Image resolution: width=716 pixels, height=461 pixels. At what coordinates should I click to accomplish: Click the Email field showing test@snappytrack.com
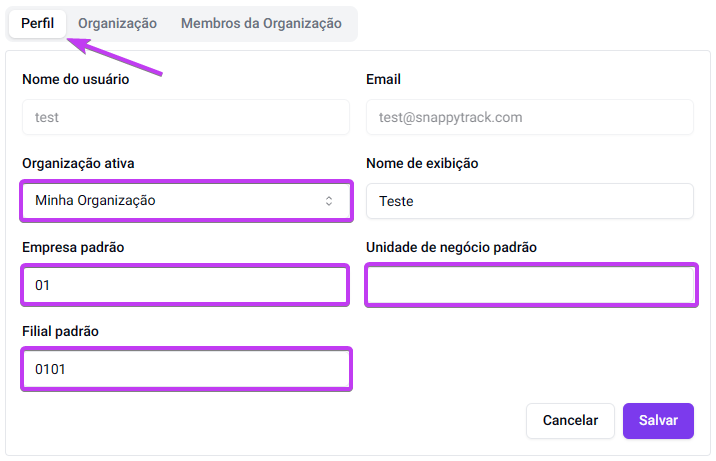coord(529,117)
